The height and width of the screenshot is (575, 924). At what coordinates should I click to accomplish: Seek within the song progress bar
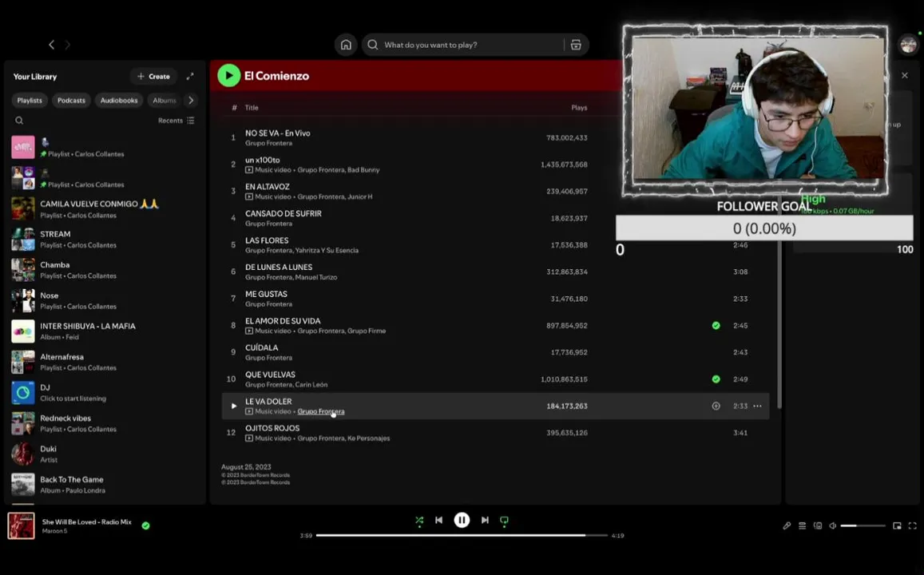[x=462, y=536]
